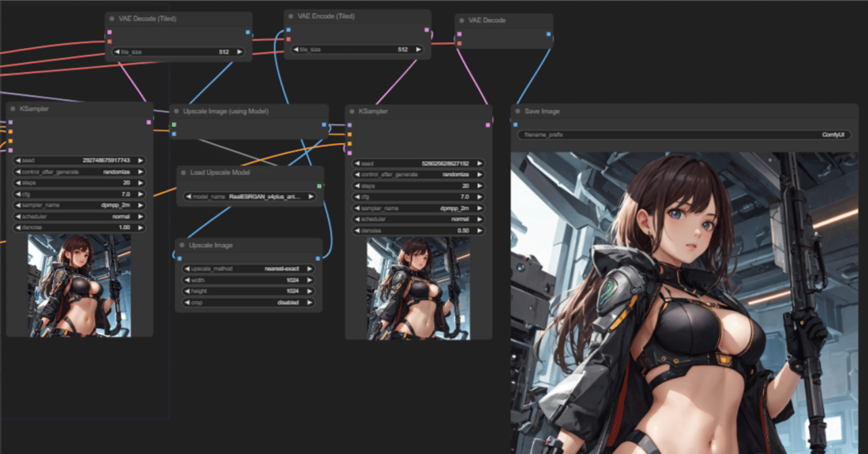
Task: Collapse the Upscale Image node
Action: (182, 245)
